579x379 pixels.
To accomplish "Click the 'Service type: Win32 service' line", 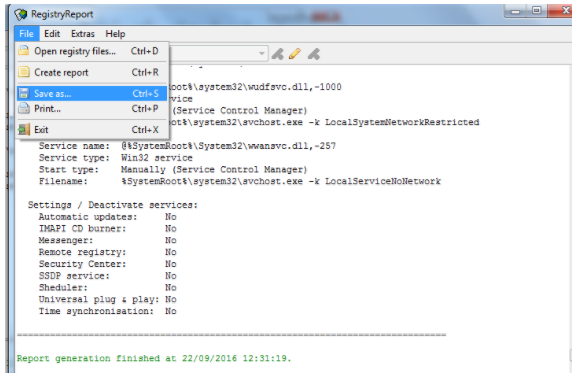I will 116,158.
